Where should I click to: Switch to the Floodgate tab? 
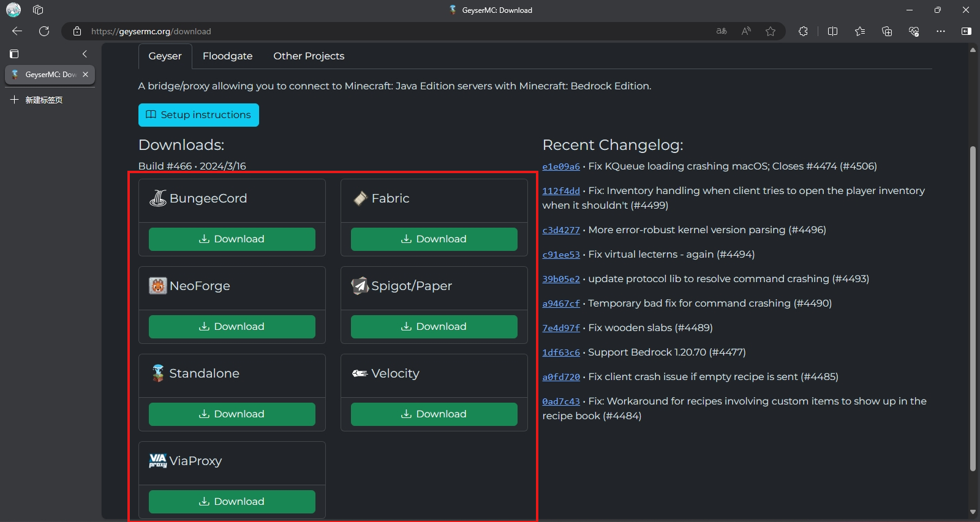pyautogui.click(x=227, y=56)
